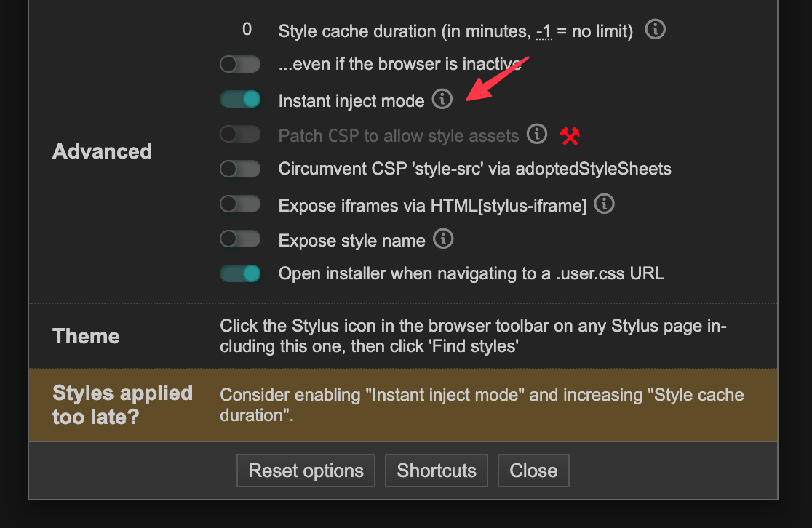Disable opening installer for .user.css URLs

click(x=240, y=273)
